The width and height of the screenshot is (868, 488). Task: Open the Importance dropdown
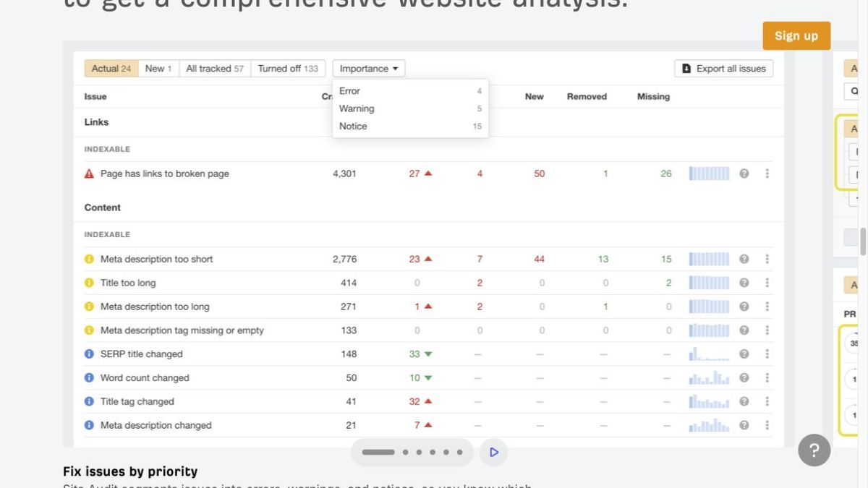point(369,69)
